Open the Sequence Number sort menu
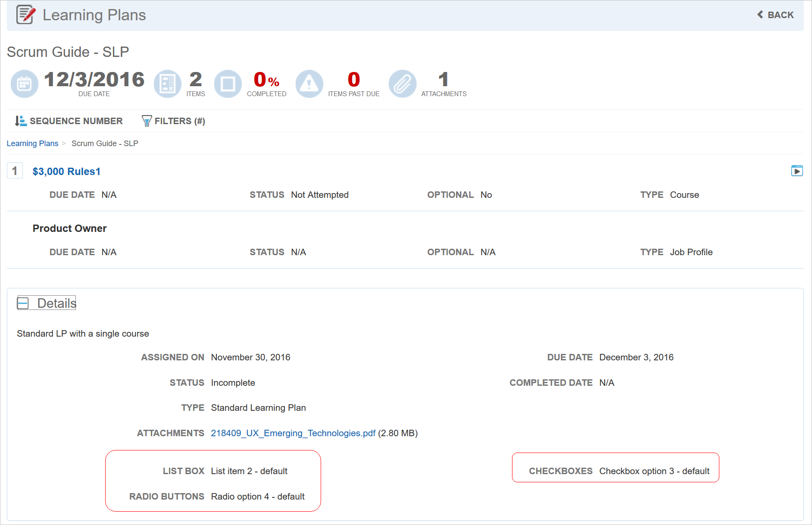The width and height of the screenshot is (812, 525). 76,121
